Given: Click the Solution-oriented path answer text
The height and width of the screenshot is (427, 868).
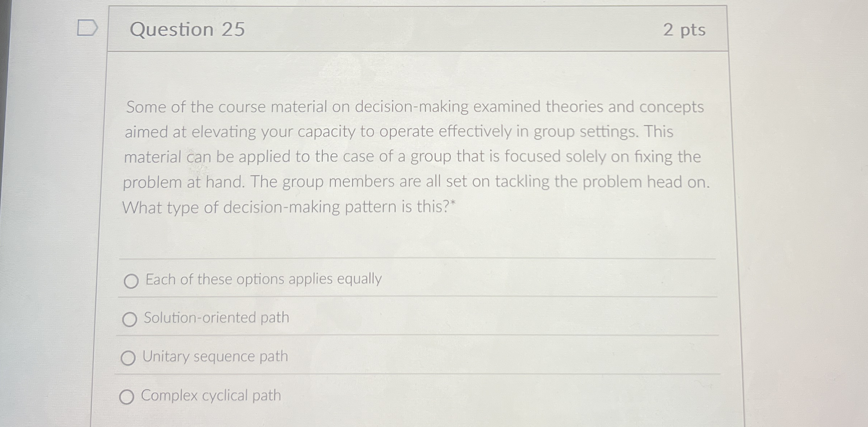Looking at the screenshot, I should (x=216, y=318).
